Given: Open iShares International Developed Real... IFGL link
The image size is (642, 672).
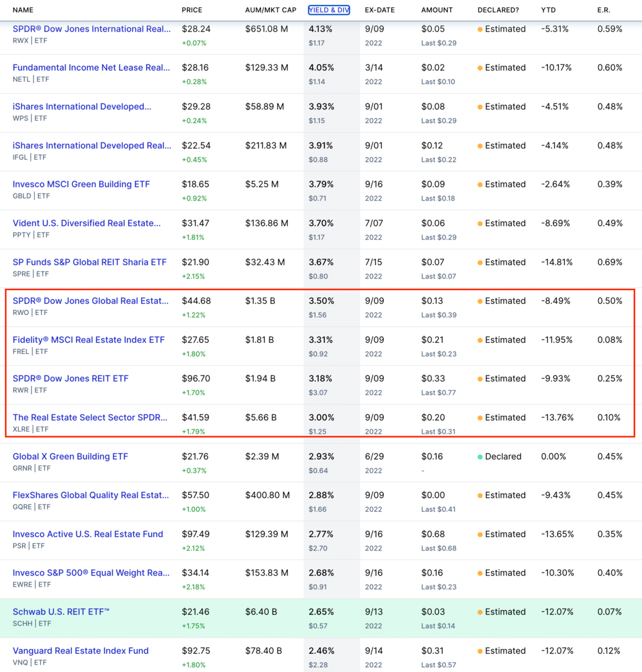Looking at the screenshot, I should point(92,145).
